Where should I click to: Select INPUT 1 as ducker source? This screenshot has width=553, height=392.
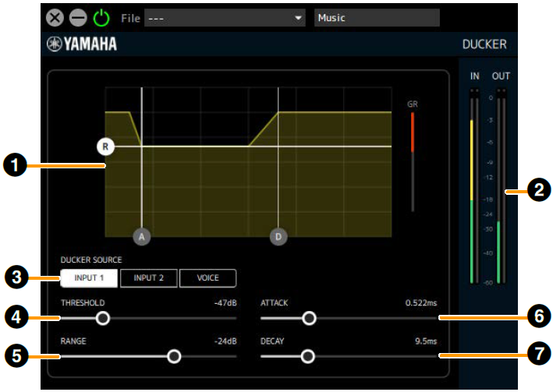coord(89,278)
